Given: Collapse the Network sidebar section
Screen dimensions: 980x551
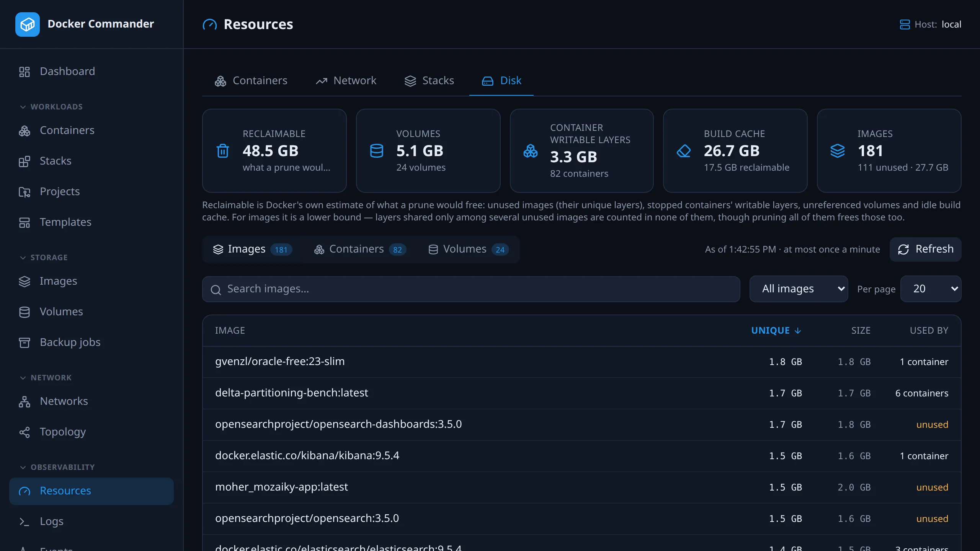Looking at the screenshot, I should [x=46, y=378].
